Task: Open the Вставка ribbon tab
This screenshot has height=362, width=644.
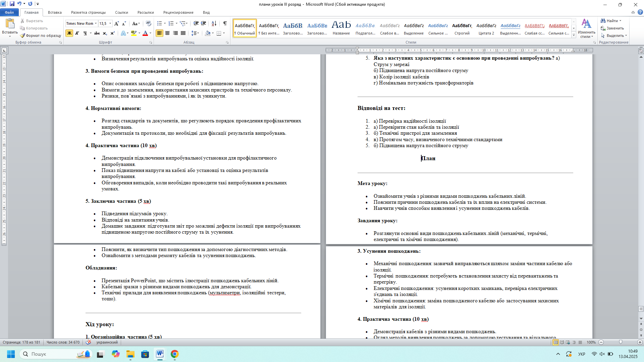Action: (x=55, y=12)
